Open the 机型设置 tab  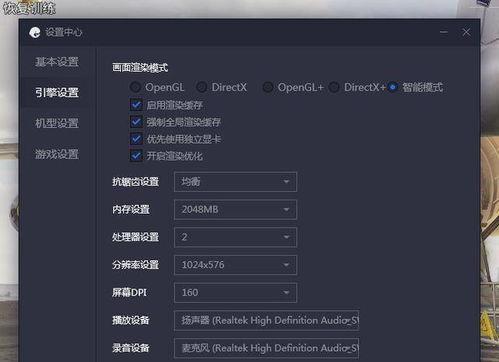(x=57, y=123)
